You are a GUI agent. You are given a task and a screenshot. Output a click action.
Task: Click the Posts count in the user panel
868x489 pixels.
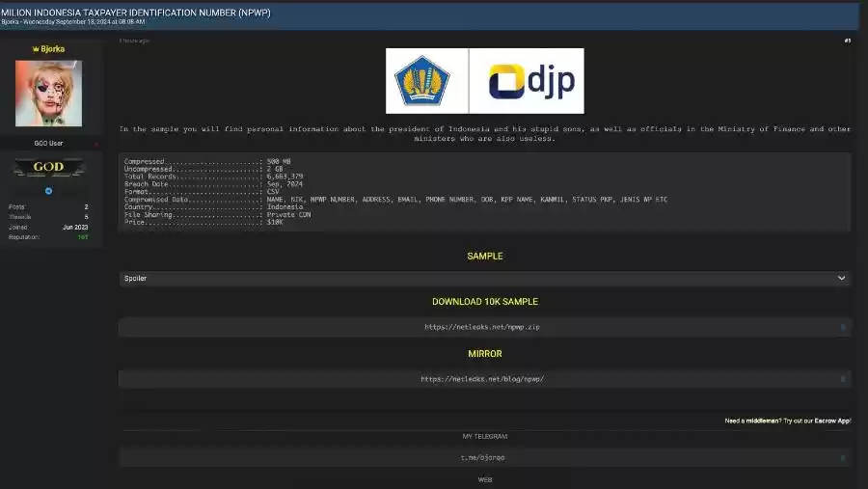[86, 207]
